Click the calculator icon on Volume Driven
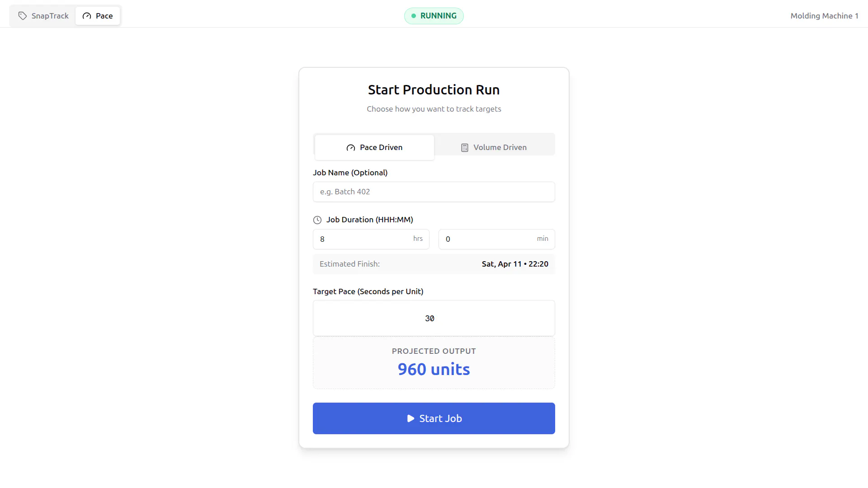Screen dimensions: 868x488 click(x=465, y=148)
